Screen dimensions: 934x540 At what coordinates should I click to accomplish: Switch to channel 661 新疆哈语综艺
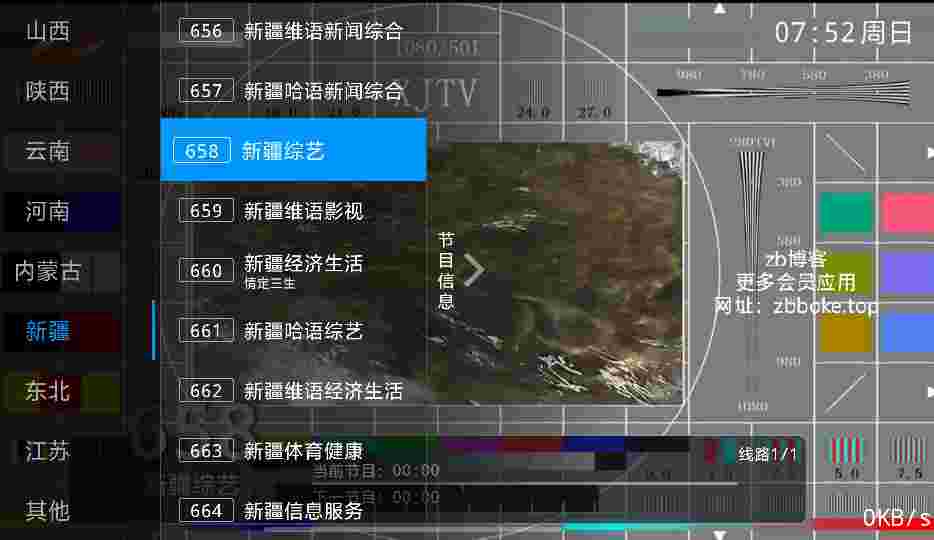point(293,331)
